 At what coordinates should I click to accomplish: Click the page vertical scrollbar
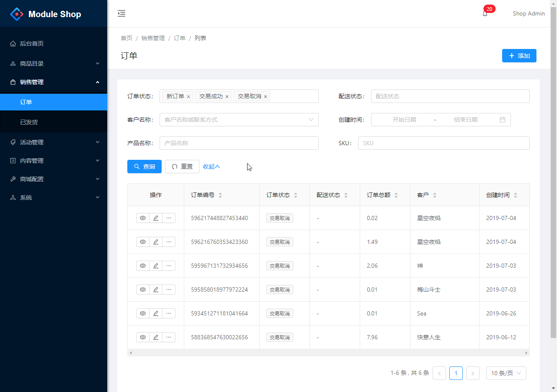(x=553, y=173)
